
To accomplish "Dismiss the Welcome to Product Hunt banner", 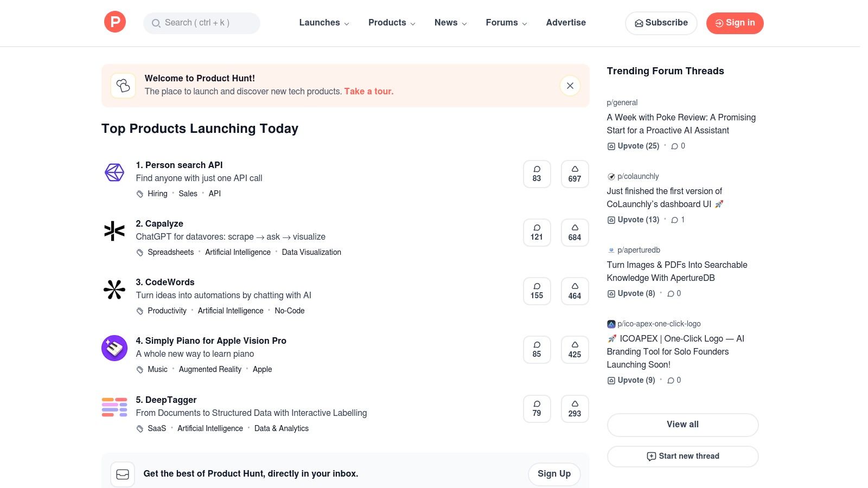I will (570, 86).
